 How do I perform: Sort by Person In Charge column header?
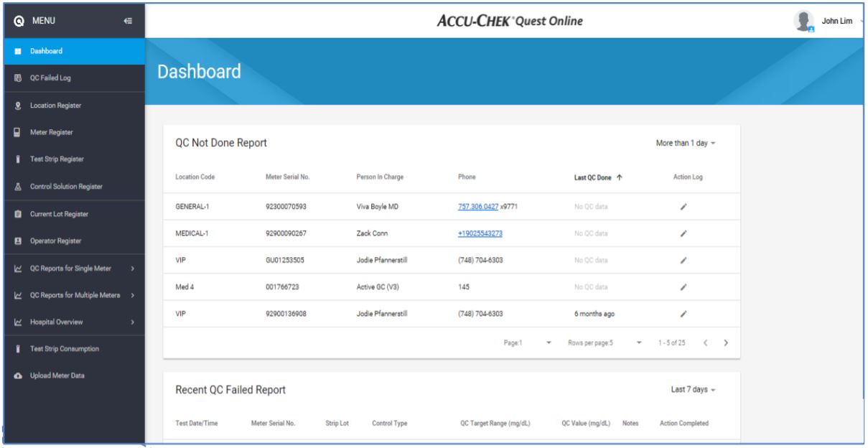pyautogui.click(x=380, y=177)
